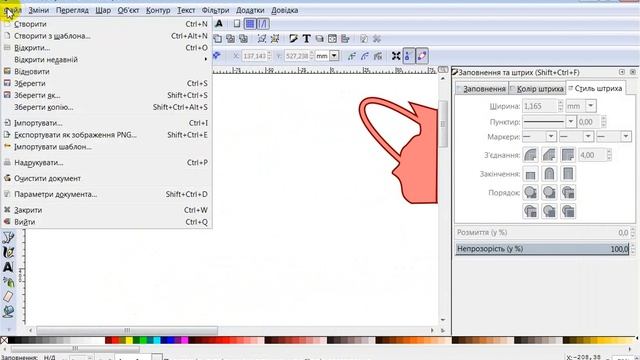
Task: Select the calligraphy pen tool in left toolbox
Action: 8,253
